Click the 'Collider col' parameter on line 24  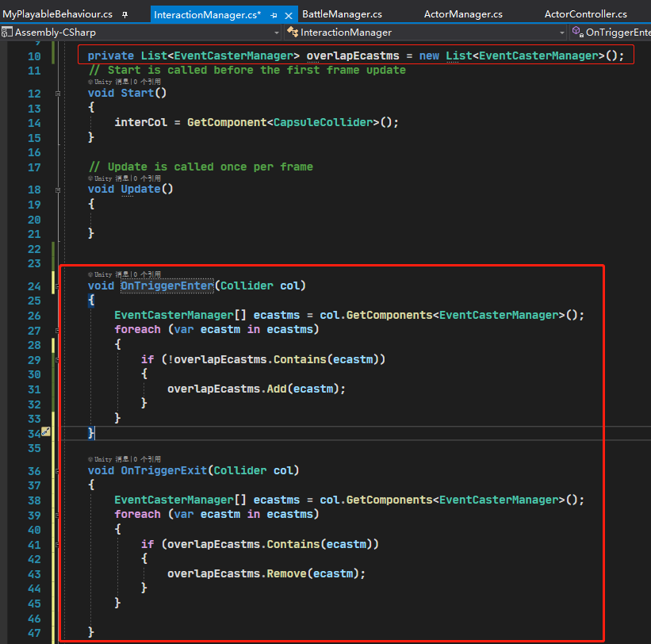tap(260, 286)
